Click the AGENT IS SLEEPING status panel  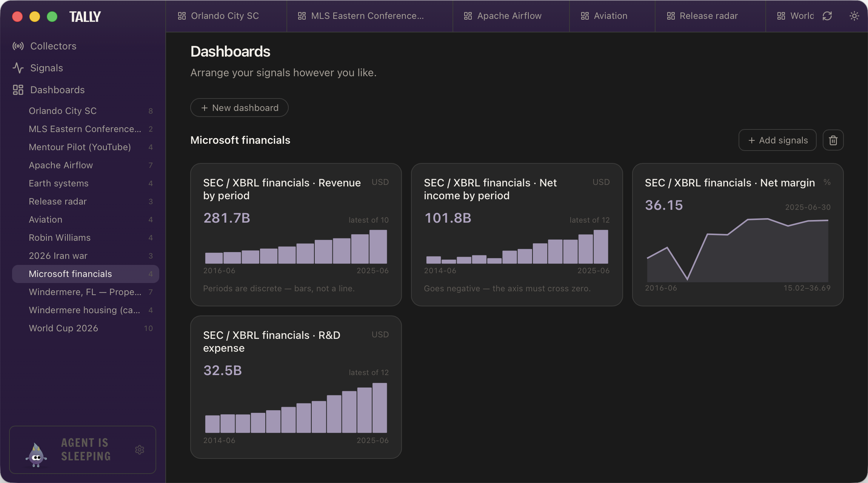[x=83, y=450]
